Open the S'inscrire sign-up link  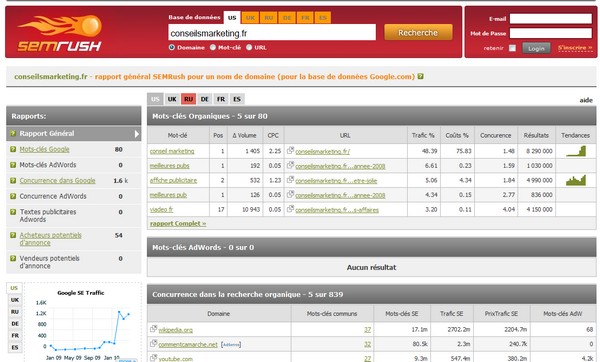click(x=575, y=48)
